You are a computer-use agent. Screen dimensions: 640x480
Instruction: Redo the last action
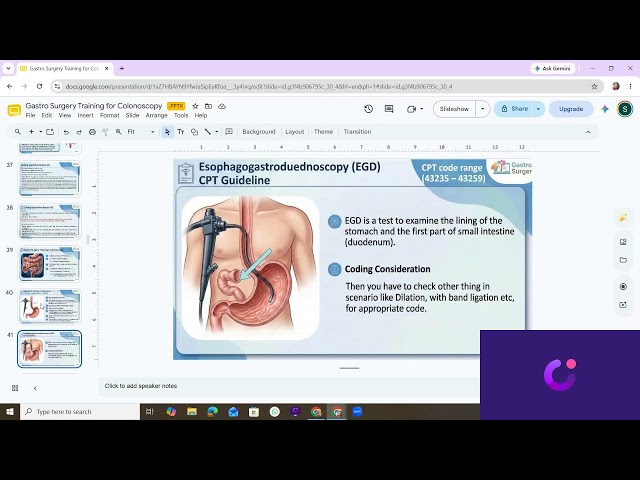pos(79,132)
